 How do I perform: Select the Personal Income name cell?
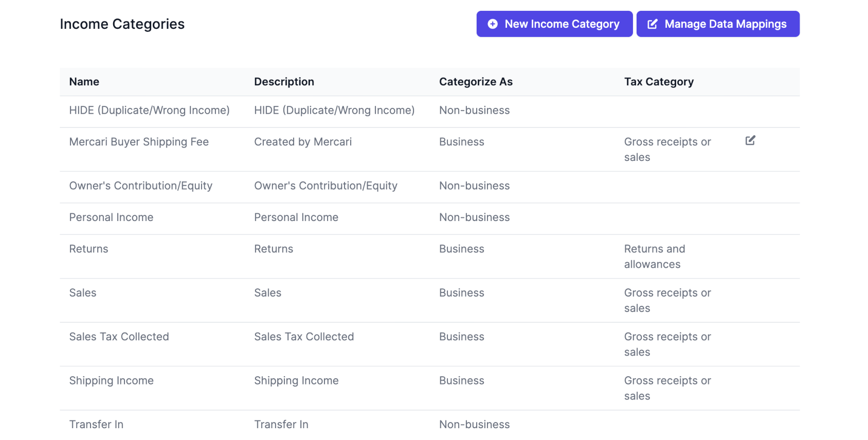(x=112, y=217)
